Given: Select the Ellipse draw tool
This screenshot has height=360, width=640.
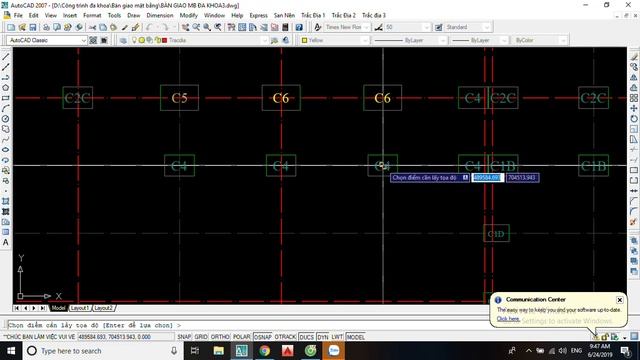Looking at the screenshot, I should (x=6, y=150).
